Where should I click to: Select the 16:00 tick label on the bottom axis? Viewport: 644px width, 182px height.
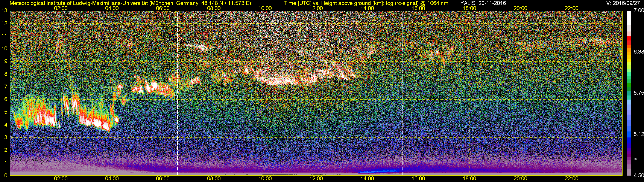(418, 179)
